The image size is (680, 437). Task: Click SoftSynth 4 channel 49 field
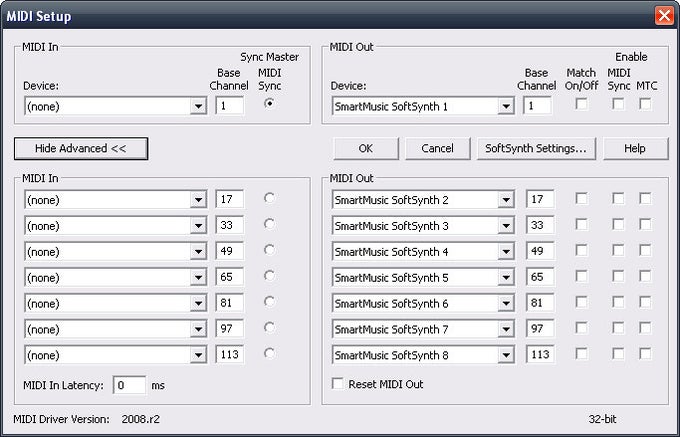point(540,251)
